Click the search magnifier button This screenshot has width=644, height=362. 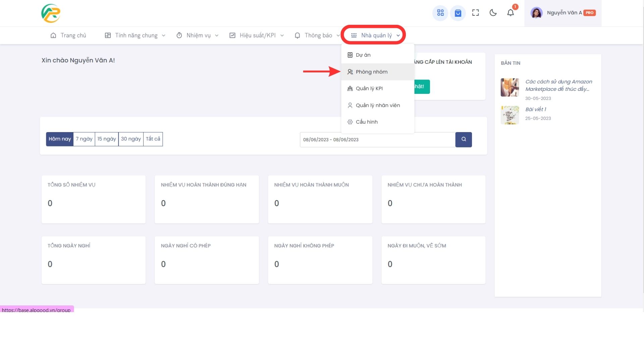(464, 139)
